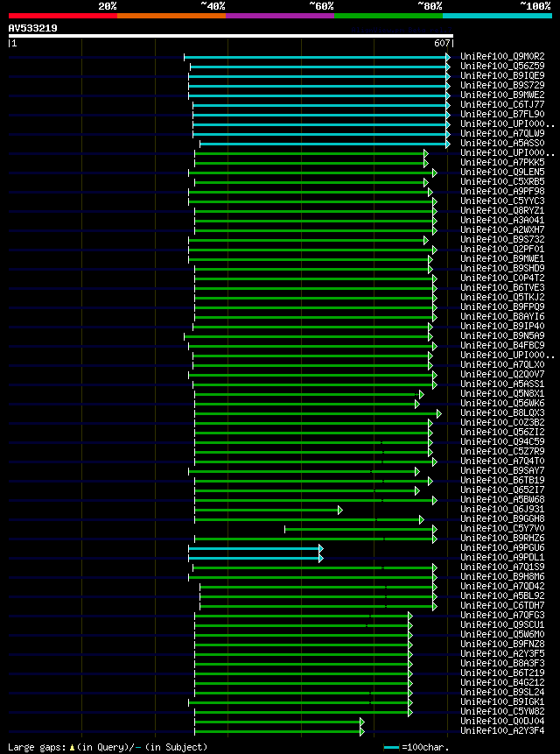560x754 pixels.
Task: Open hit UniRef100_B9FPQ9
Action: [502, 307]
